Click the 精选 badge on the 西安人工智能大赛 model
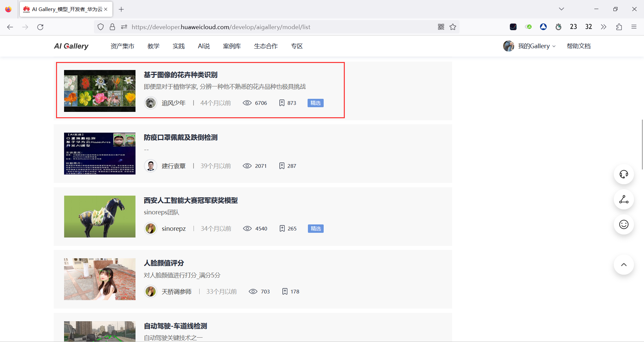The width and height of the screenshot is (644, 342). point(315,228)
